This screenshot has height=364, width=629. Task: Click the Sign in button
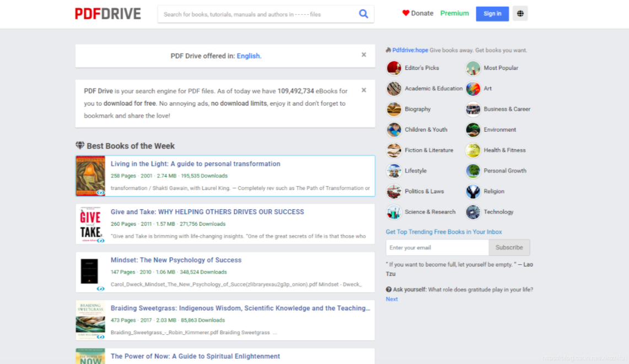492,14
